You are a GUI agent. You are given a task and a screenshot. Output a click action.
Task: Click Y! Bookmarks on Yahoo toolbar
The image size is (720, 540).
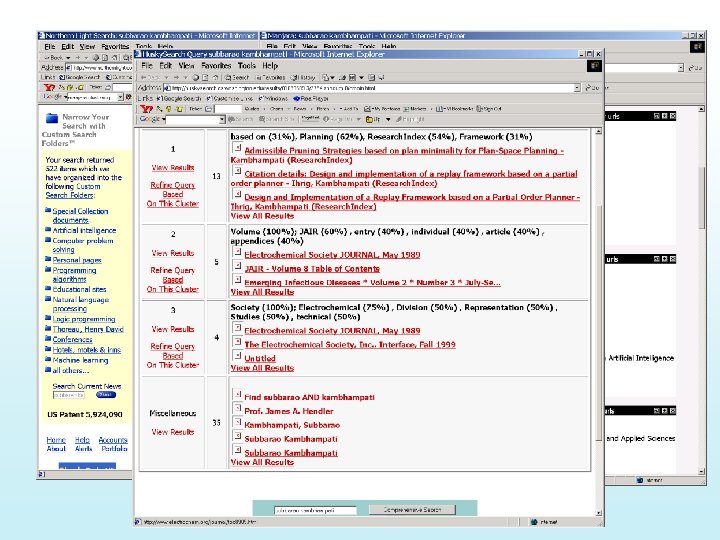click(454, 109)
